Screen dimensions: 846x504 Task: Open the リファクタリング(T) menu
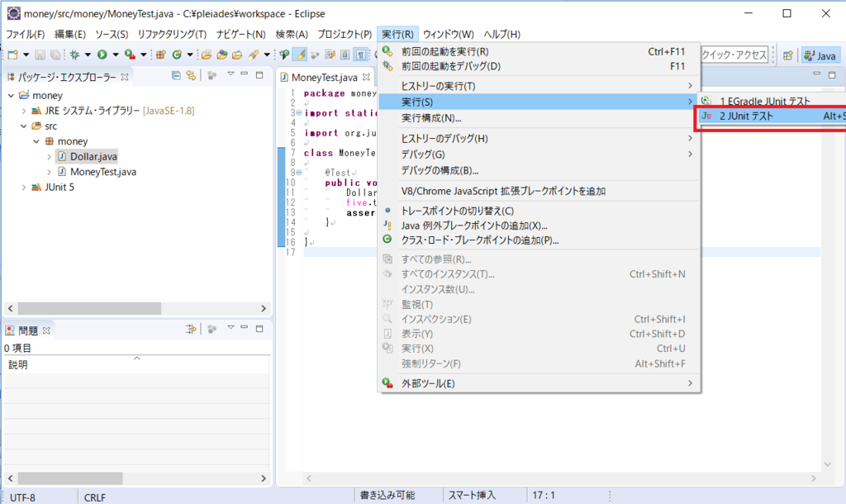172,34
